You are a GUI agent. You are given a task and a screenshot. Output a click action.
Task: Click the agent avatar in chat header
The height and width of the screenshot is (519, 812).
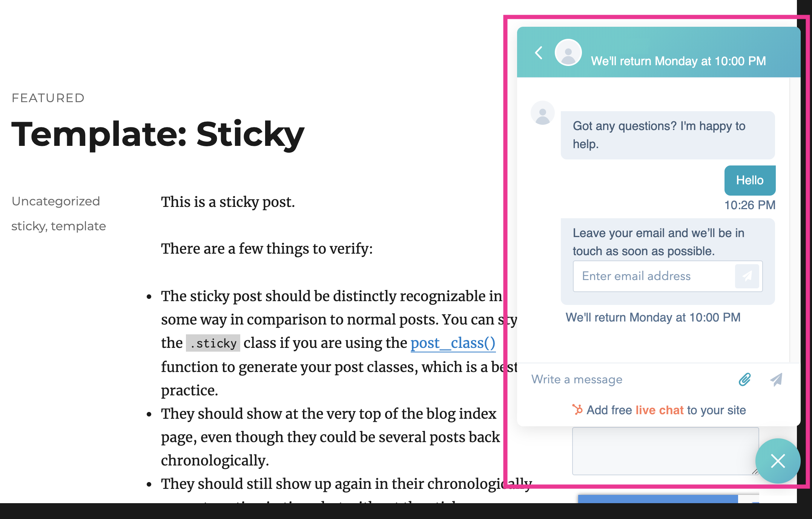point(568,52)
